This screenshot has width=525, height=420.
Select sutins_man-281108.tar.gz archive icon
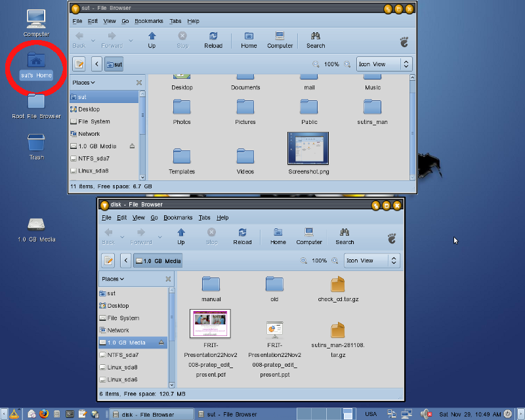coord(337,330)
